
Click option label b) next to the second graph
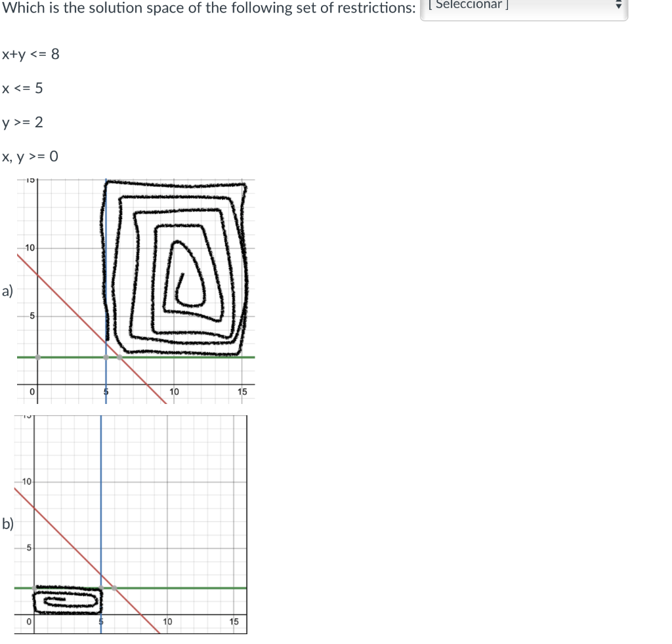click(6, 525)
